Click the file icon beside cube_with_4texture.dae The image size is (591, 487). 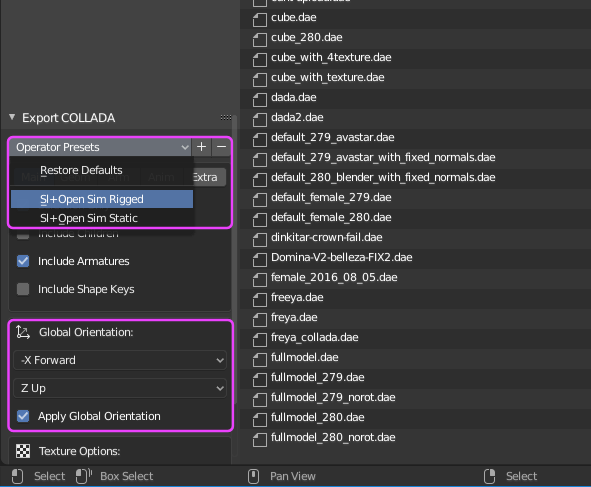pyautogui.click(x=260, y=60)
